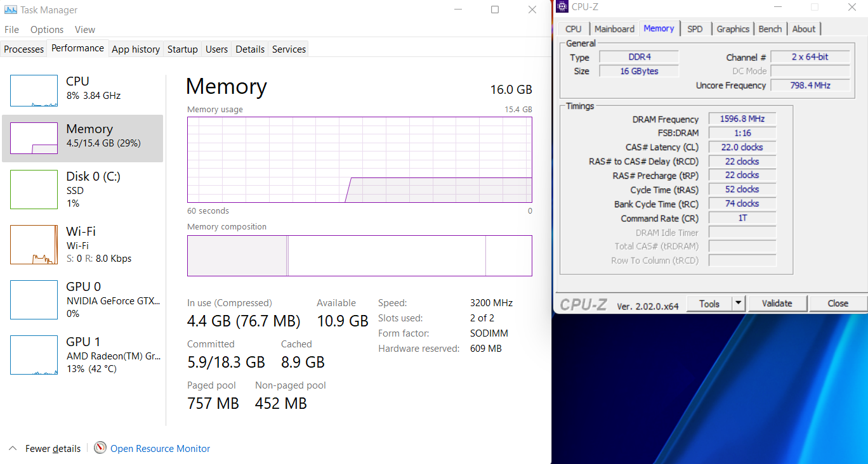Minimize the CPU-Z window
868x464 pixels.
[778, 7]
